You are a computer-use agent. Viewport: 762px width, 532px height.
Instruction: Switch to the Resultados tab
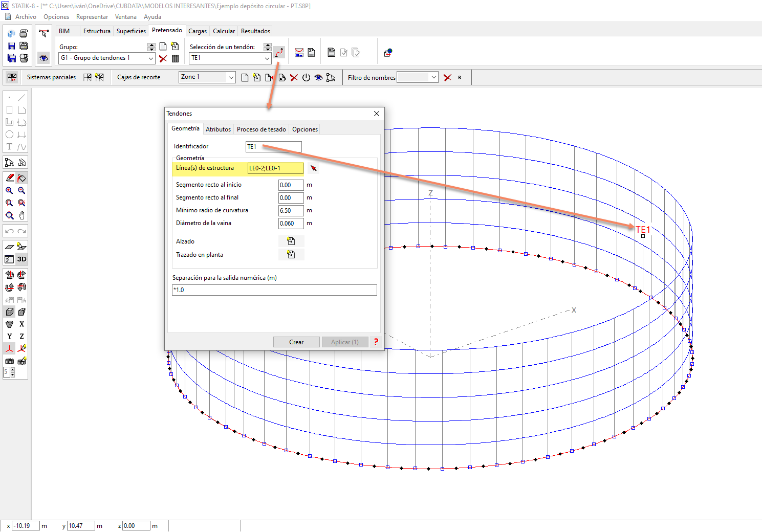click(x=255, y=31)
